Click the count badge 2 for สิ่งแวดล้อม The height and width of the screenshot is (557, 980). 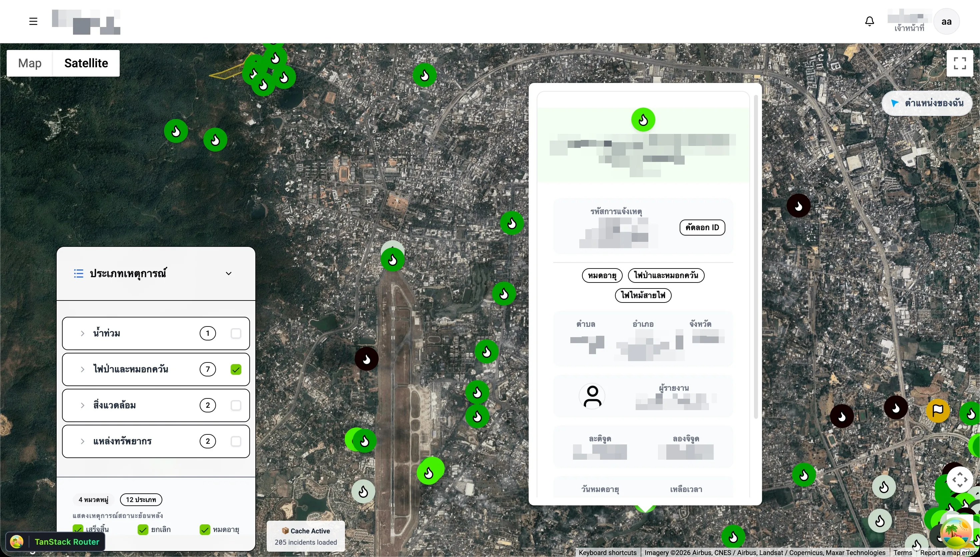(x=208, y=405)
